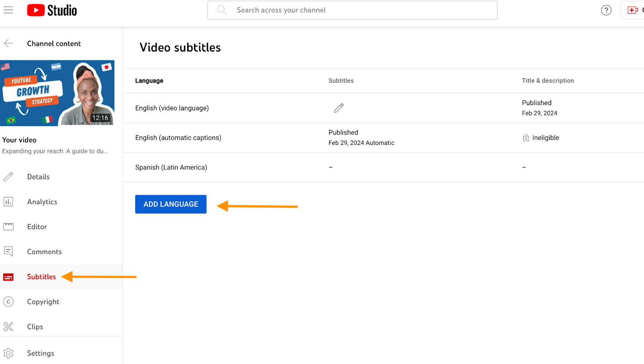This screenshot has width=644, height=364.
Task: Edit English subtitles using the pencil icon
Action: (x=339, y=108)
